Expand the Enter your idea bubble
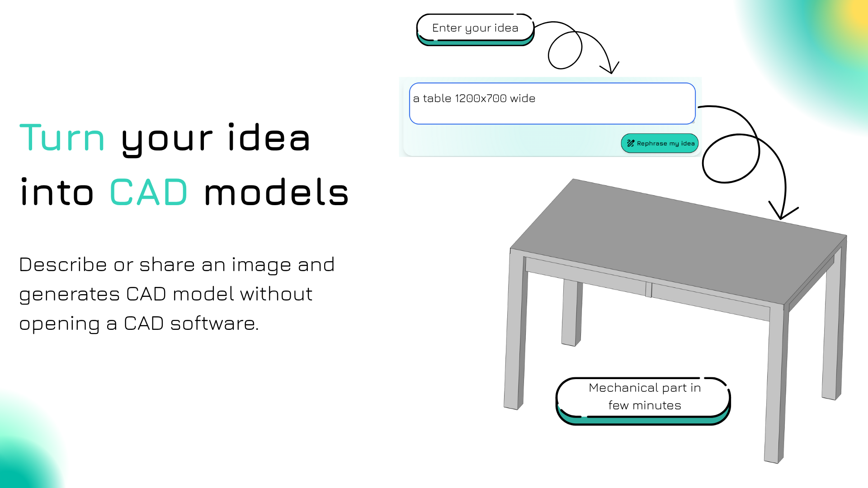The height and width of the screenshot is (488, 868). click(x=475, y=28)
